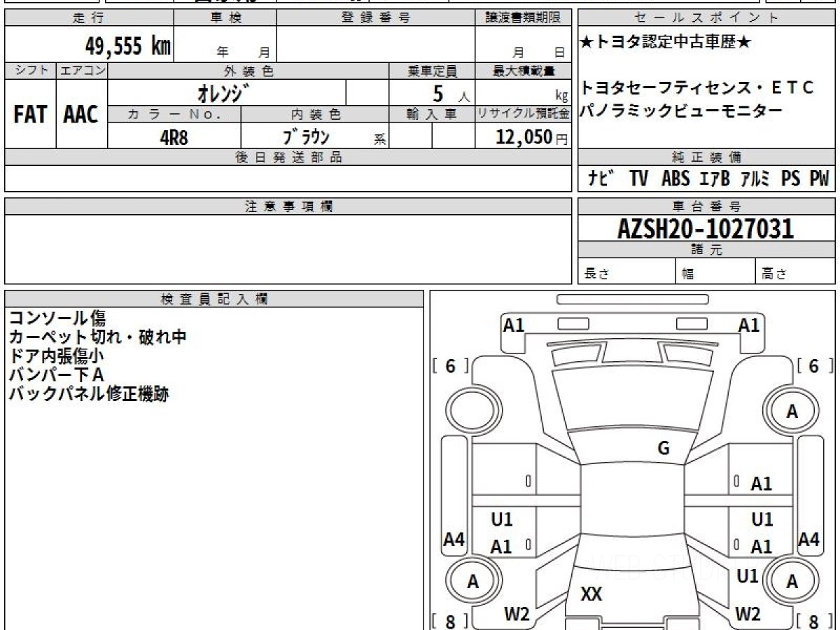
Task: Click the 49,555 km mileage value
Action: click(128, 46)
